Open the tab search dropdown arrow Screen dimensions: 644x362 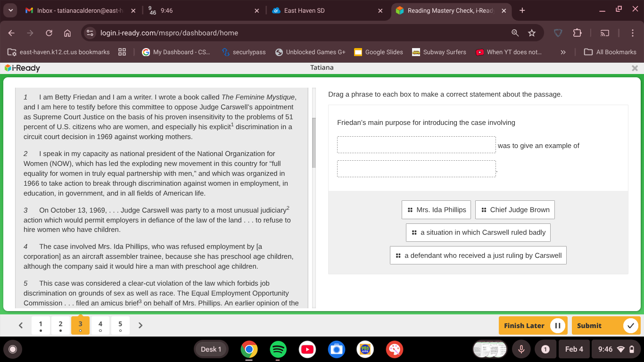coord(11,10)
